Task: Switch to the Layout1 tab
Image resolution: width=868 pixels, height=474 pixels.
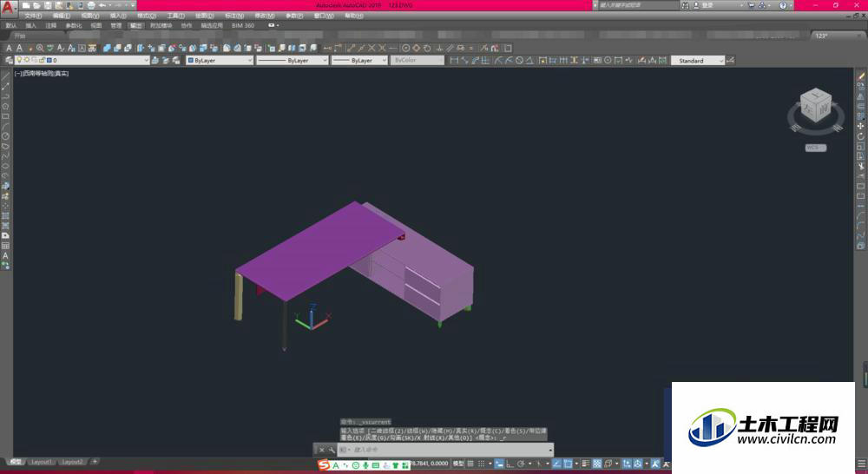Action: 41,462
